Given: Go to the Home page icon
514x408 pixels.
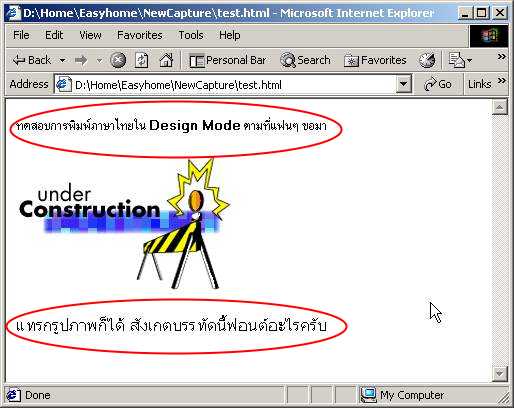Looking at the screenshot, I should [x=166, y=60].
